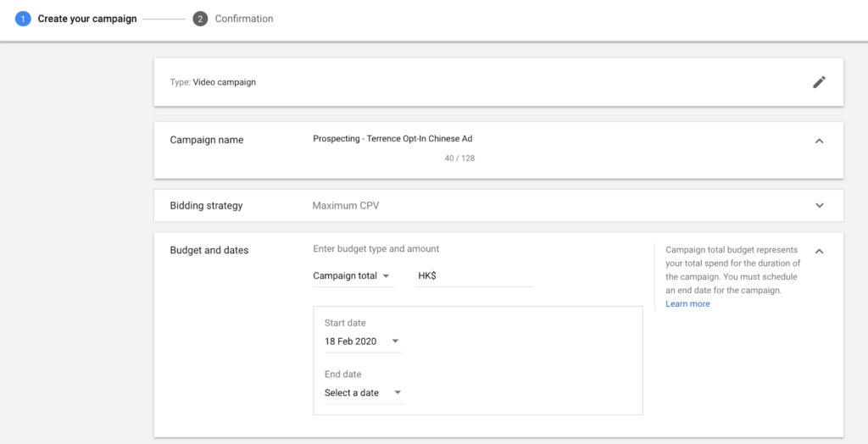
Task: Go to the Confirmation step label
Action: (x=244, y=19)
